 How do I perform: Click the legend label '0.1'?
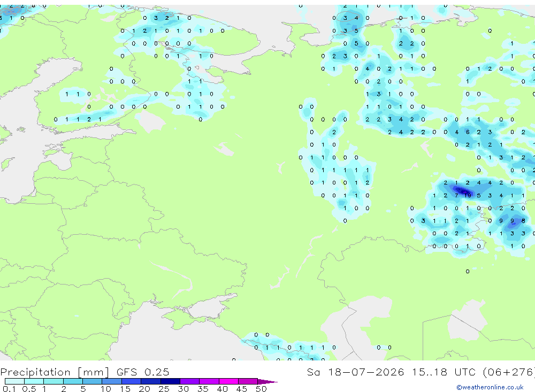9,389
